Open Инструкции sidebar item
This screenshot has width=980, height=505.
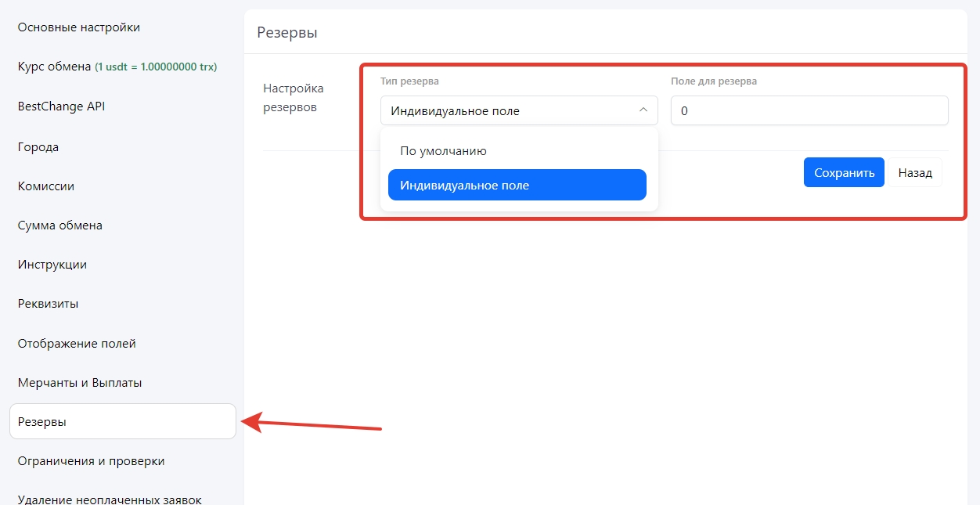(52, 265)
